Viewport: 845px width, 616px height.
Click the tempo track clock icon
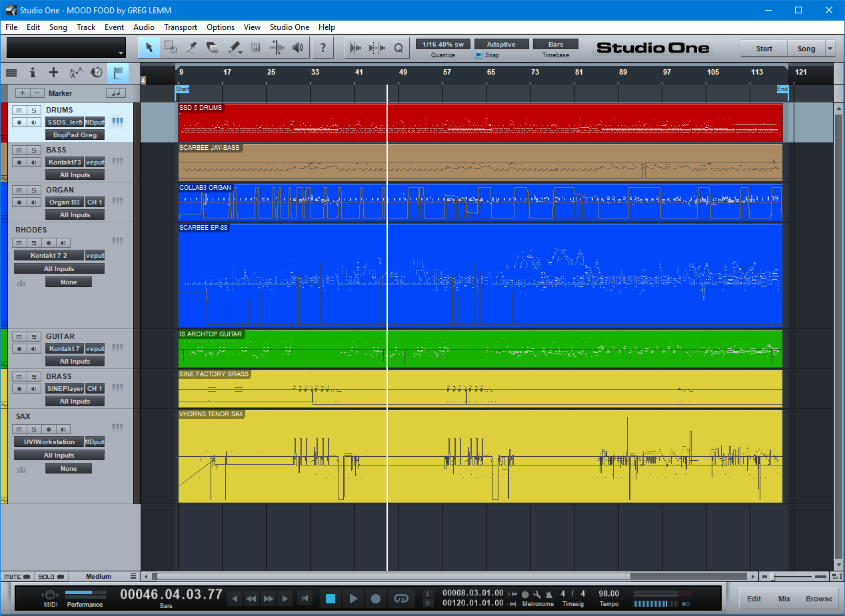97,73
